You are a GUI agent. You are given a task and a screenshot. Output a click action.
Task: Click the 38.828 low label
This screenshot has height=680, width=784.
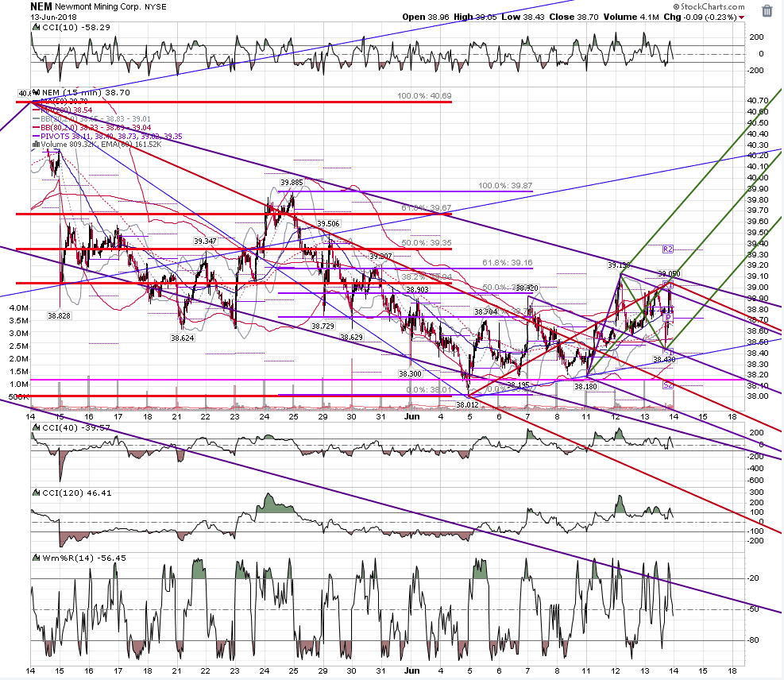[59, 315]
